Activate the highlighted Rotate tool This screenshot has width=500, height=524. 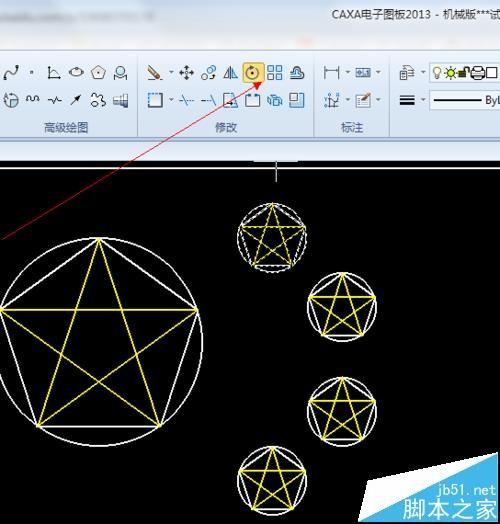pyautogui.click(x=253, y=72)
